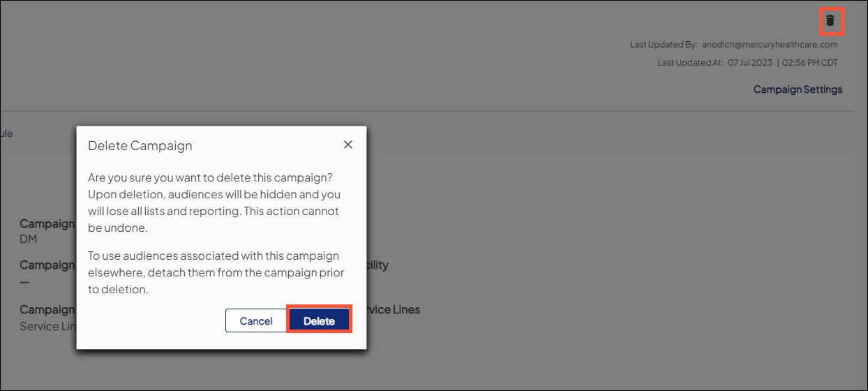Click the dash placeholder campaign value

(24, 282)
